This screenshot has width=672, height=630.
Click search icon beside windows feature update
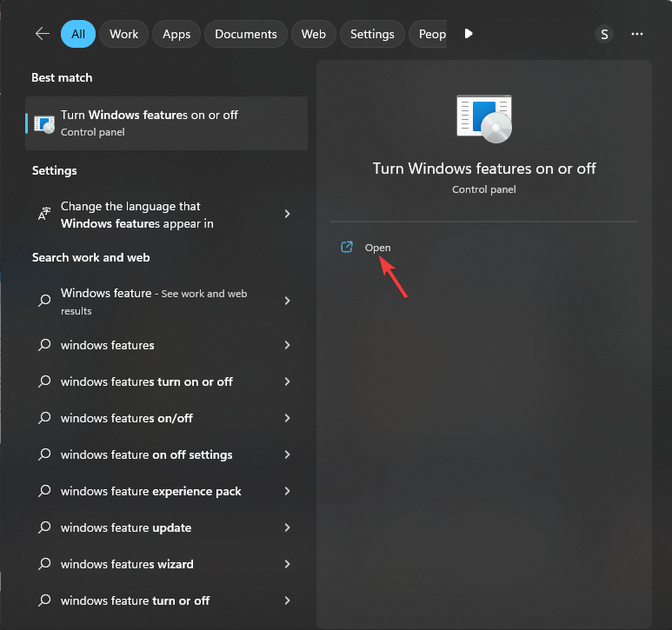click(x=44, y=527)
